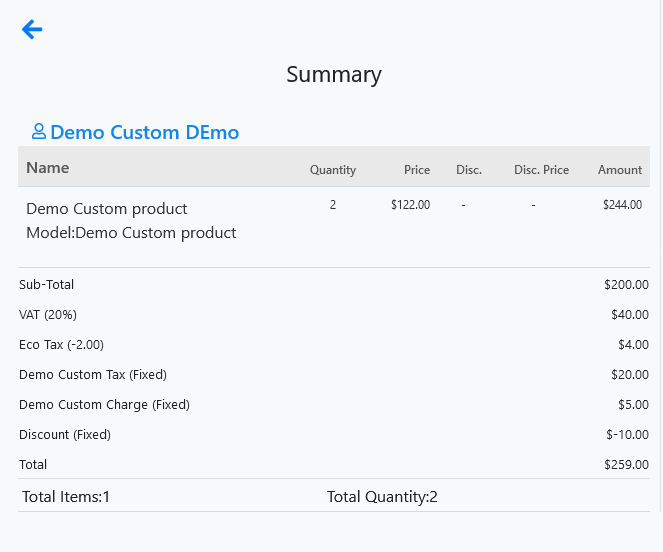Click the Model:Demo Custom product text
663x552 pixels.
[x=131, y=233]
